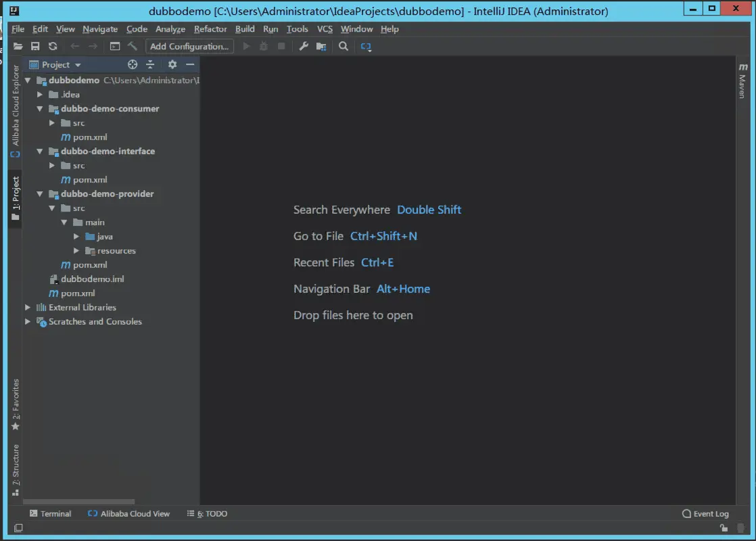Toggle the Maven tool window
This screenshot has height=541, width=756.
tap(742, 80)
